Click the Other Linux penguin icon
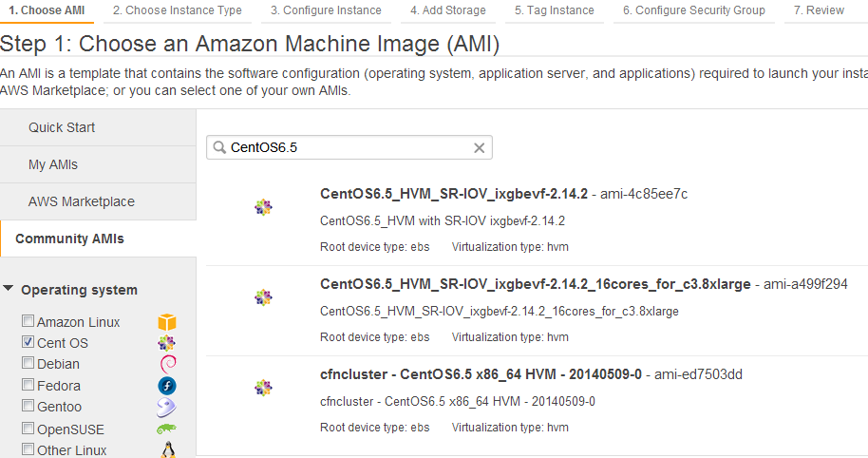The width and height of the screenshot is (868, 458). point(168,449)
